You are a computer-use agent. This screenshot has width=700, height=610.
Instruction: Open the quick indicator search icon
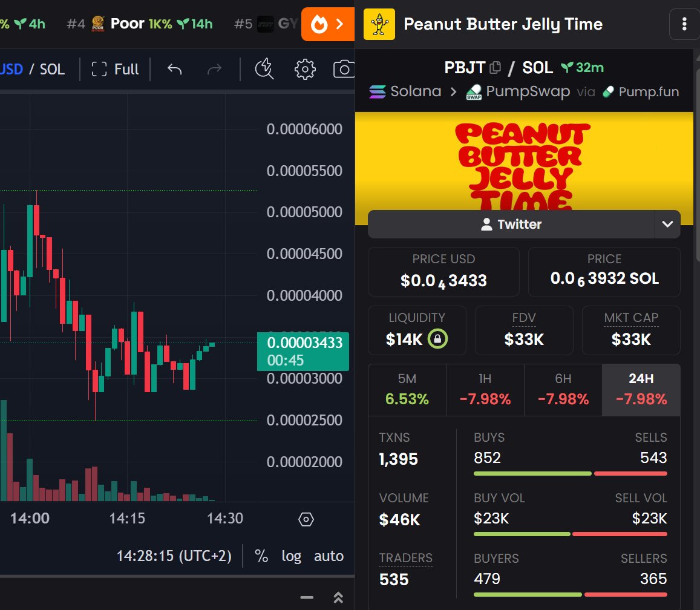click(264, 69)
